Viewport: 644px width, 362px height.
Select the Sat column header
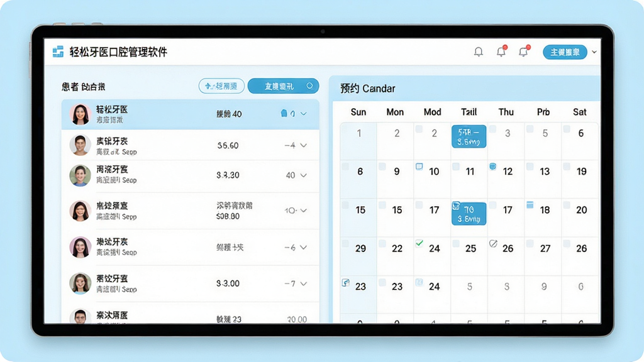click(579, 112)
